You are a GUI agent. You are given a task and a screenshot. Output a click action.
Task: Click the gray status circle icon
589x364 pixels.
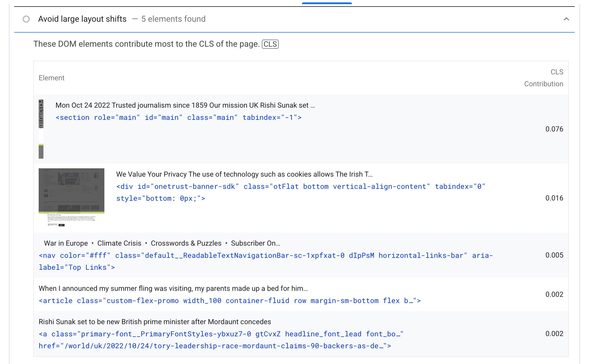pyautogui.click(x=26, y=19)
